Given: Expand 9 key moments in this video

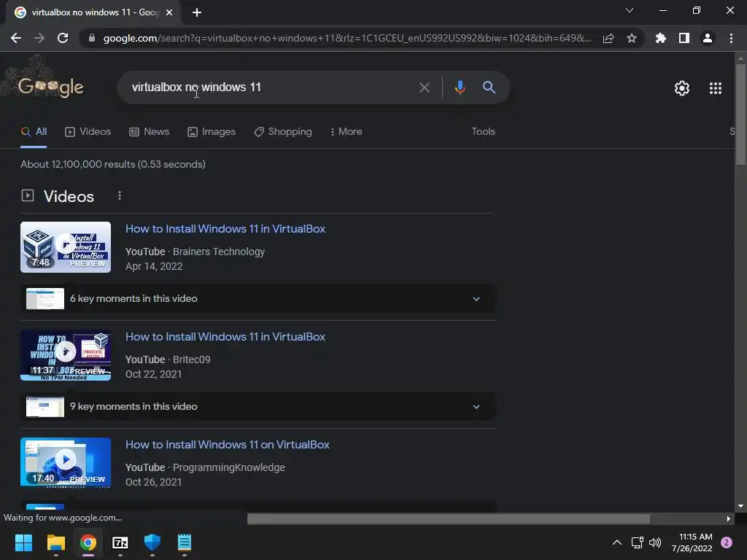Looking at the screenshot, I should pos(258,407).
